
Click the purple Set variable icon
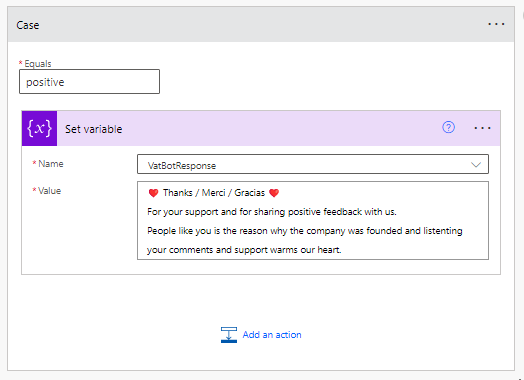click(39, 128)
